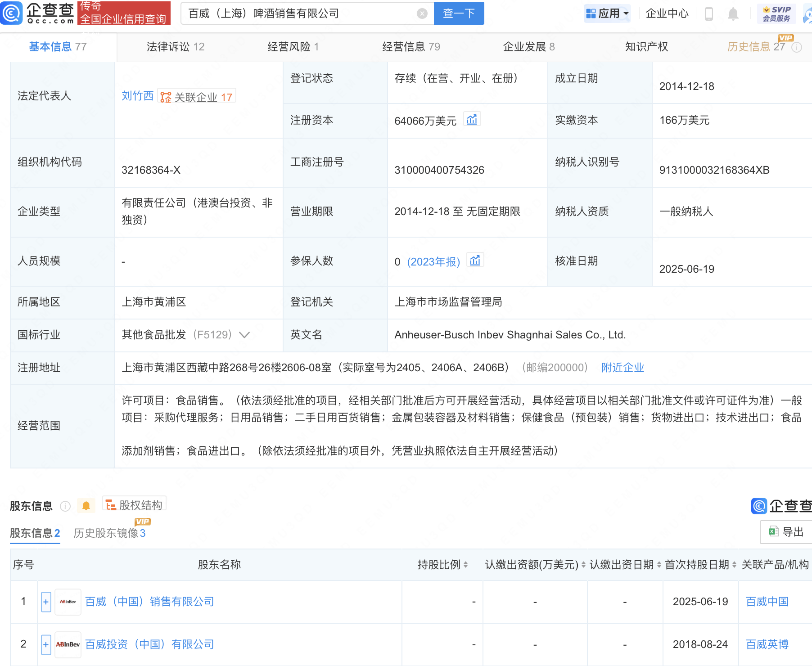Expand the 国标行业 industry chevron
Viewport: 812px width, 666px height.
pos(244,335)
